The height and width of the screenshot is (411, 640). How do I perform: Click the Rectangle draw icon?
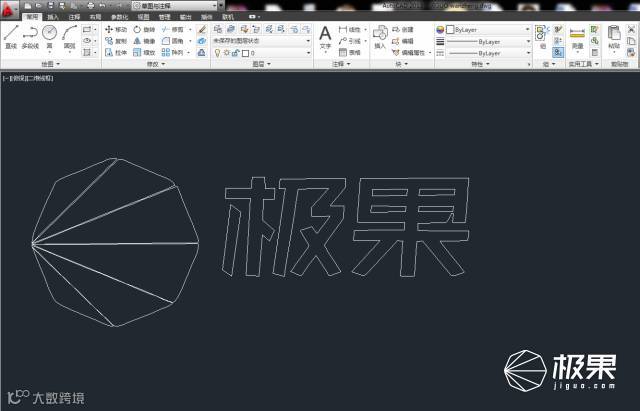87,29
